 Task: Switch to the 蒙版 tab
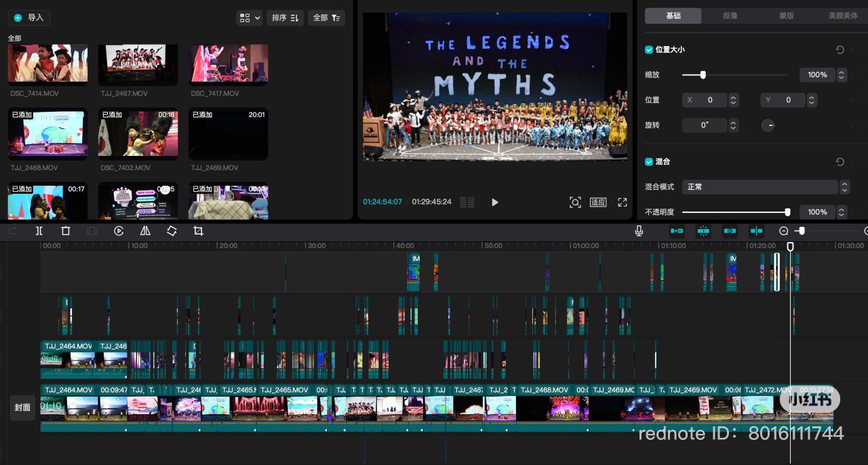coord(786,15)
